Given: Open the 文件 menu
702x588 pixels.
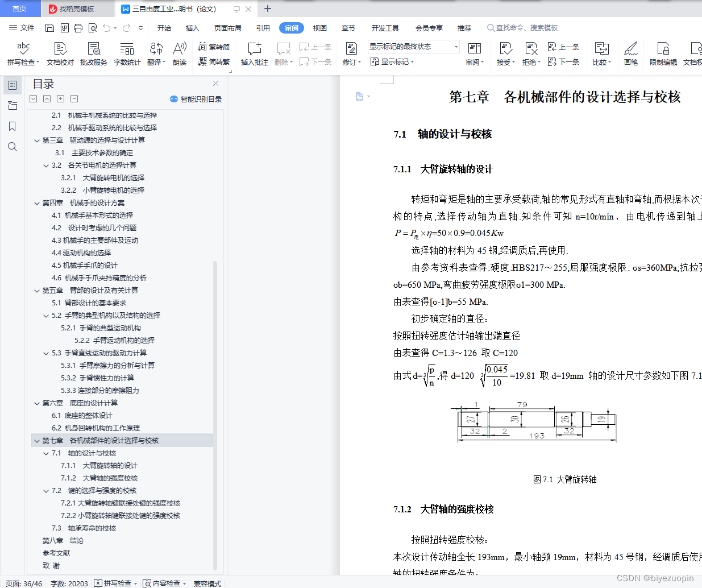Looking at the screenshot, I should click(x=22, y=28).
